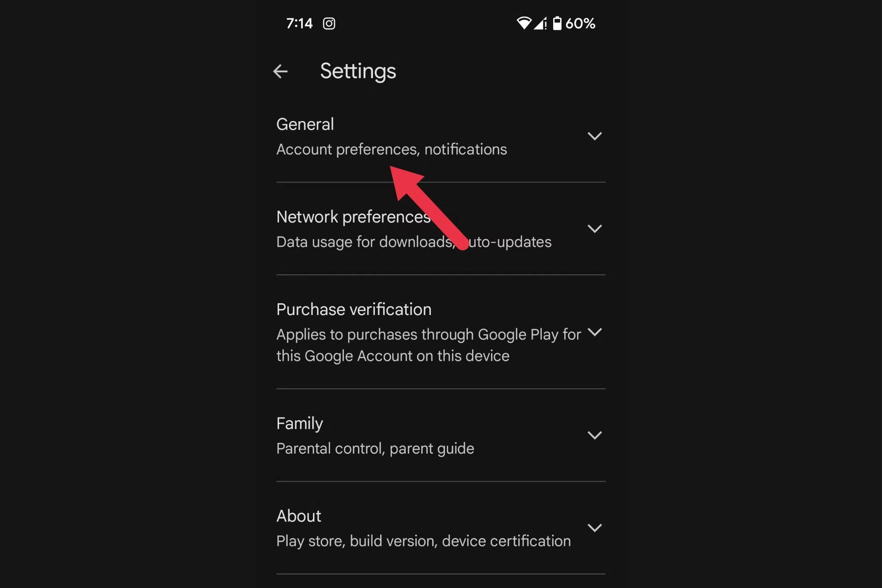
Task: Tap 'Parental control, parent guide' subtitle
Action: pos(375,449)
